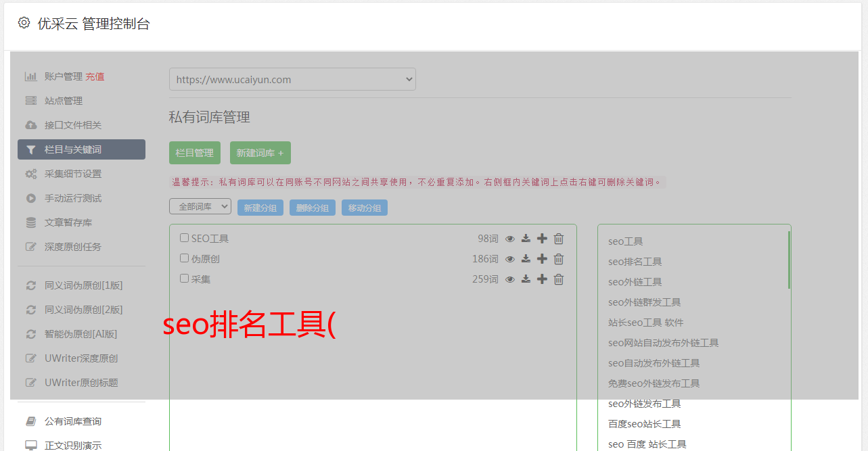Click the gears icon next to 采集细节设置

(x=31, y=174)
